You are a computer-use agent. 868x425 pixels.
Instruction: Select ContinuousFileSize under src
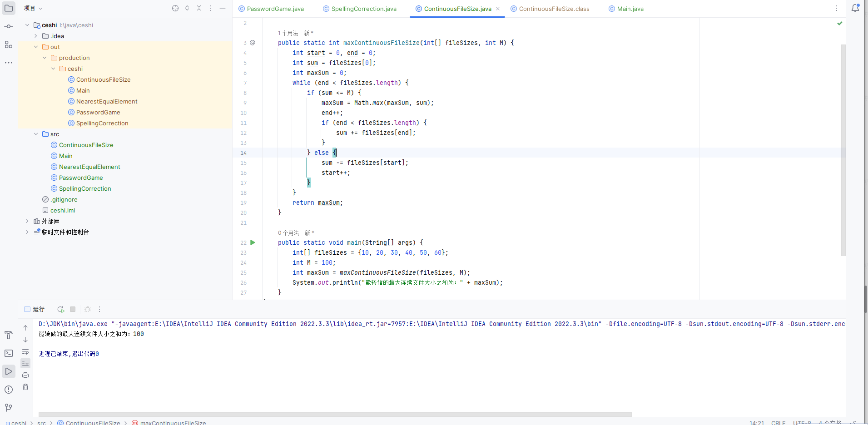pyautogui.click(x=86, y=145)
